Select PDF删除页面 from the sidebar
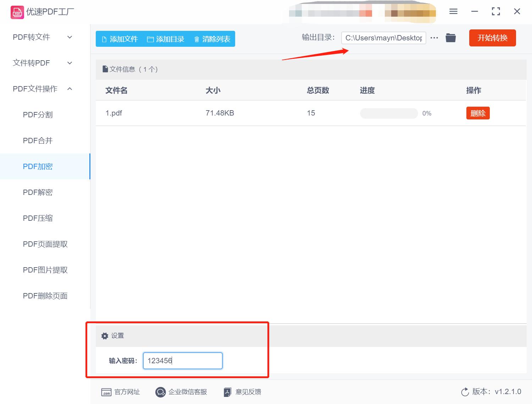 (x=45, y=296)
